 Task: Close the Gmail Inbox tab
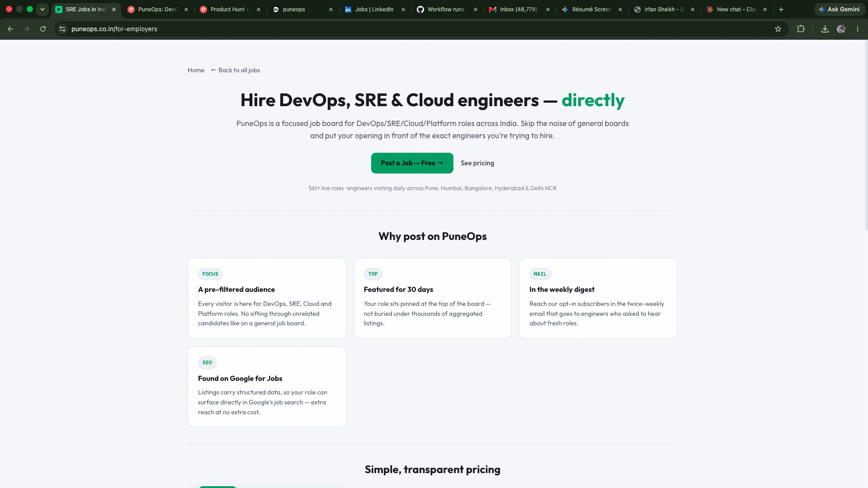point(548,9)
